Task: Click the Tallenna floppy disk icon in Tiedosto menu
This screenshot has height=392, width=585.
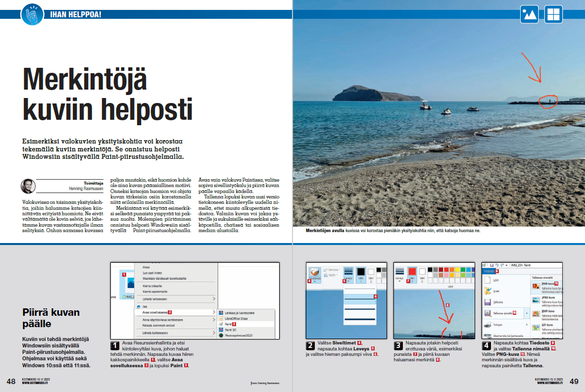Action: coord(487,302)
